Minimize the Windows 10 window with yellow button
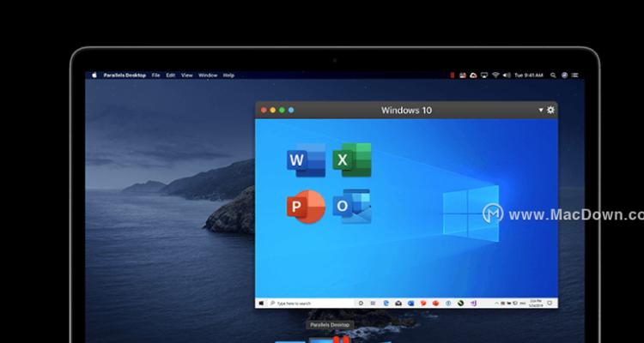644x343 pixels. (x=273, y=110)
